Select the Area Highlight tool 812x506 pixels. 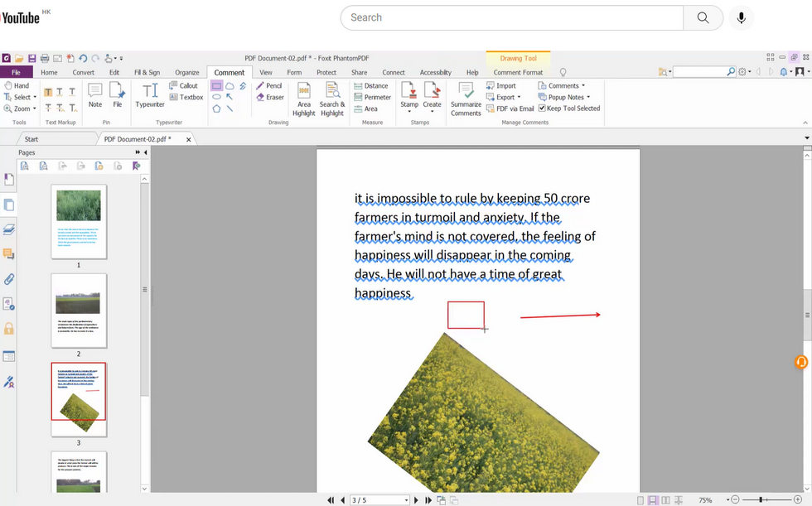[x=303, y=99]
